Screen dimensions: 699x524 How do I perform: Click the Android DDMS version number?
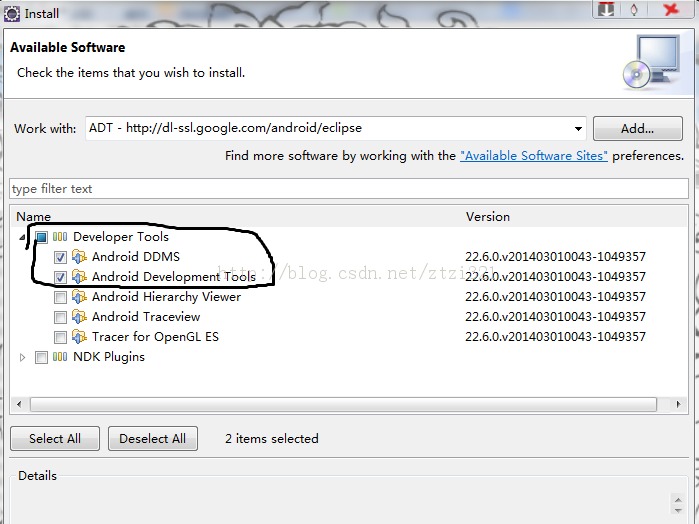pyautogui.click(x=555, y=257)
